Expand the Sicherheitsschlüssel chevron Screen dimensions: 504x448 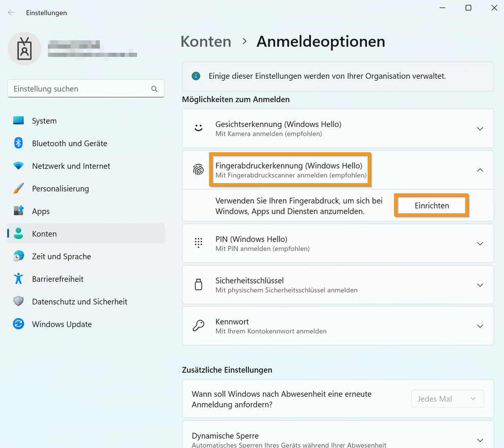(480, 285)
